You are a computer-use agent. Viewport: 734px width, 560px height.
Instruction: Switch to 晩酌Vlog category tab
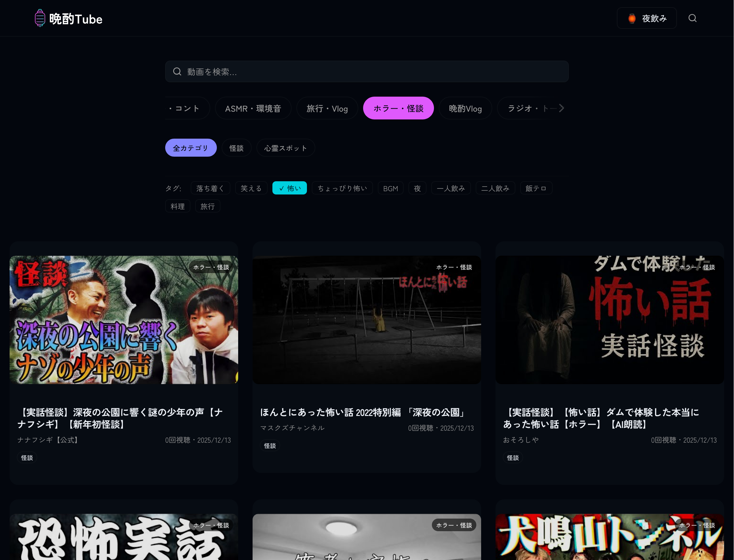tap(465, 108)
